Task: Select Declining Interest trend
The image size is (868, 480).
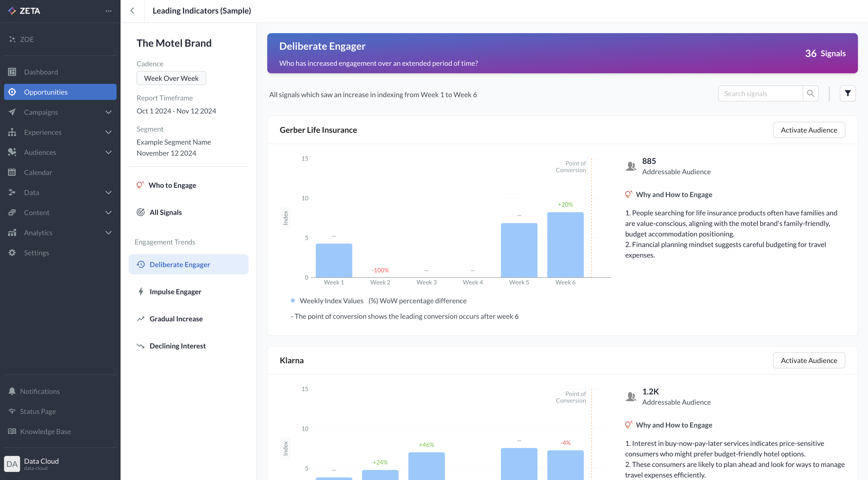Action: [x=177, y=346]
